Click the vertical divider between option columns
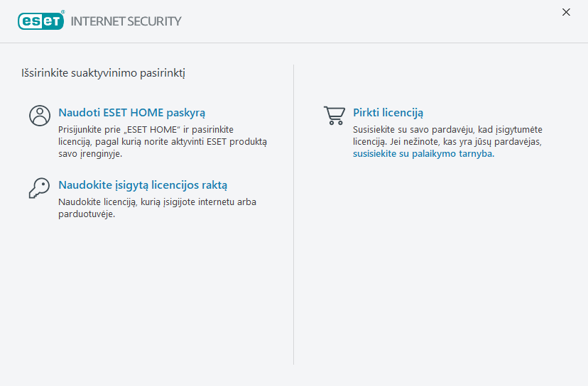This screenshot has width=588, height=386. tap(294, 213)
